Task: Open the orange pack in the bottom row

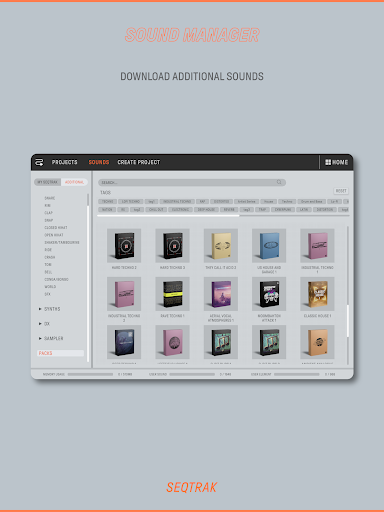Action: point(317,342)
